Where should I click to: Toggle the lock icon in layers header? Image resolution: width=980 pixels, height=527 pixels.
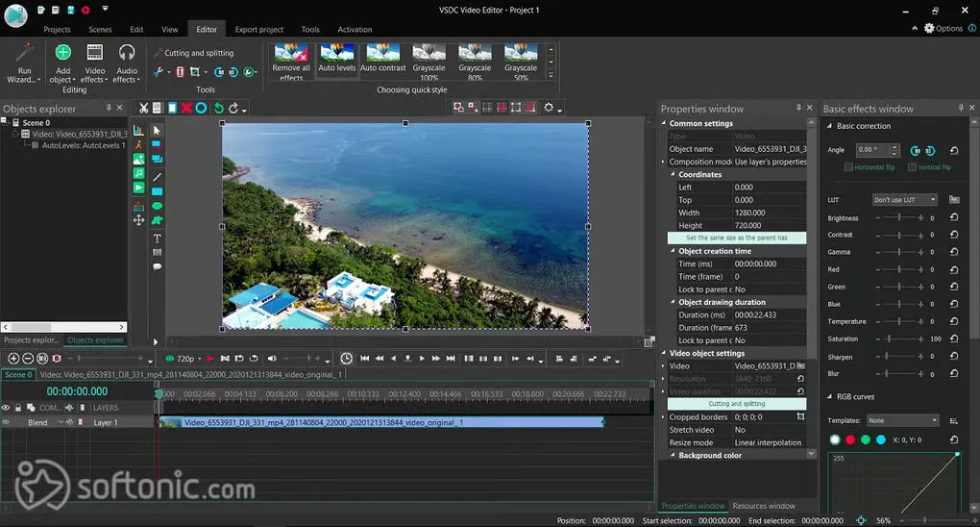(x=18, y=408)
